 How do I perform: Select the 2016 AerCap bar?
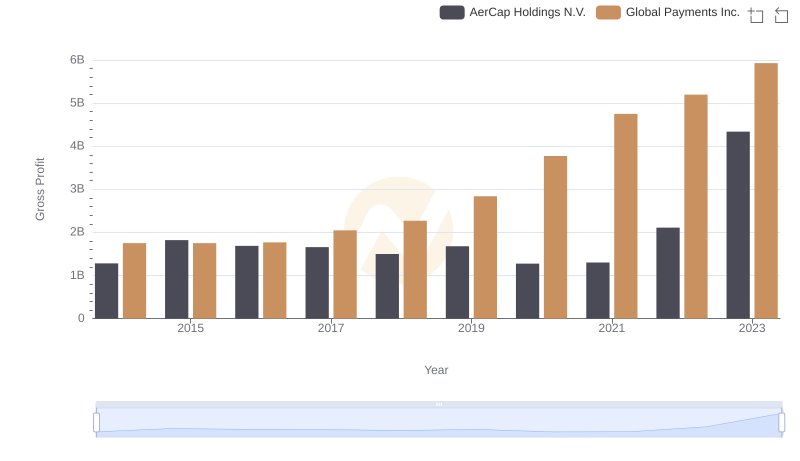tap(247, 282)
